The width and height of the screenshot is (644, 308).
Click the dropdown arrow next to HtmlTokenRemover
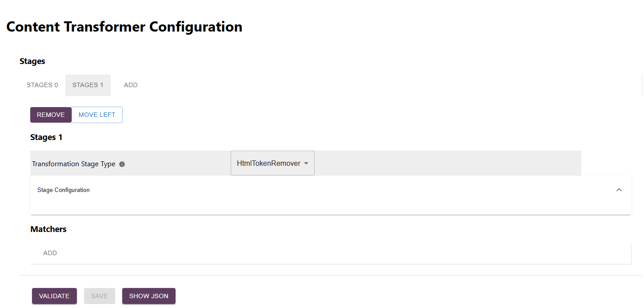point(306,164)
